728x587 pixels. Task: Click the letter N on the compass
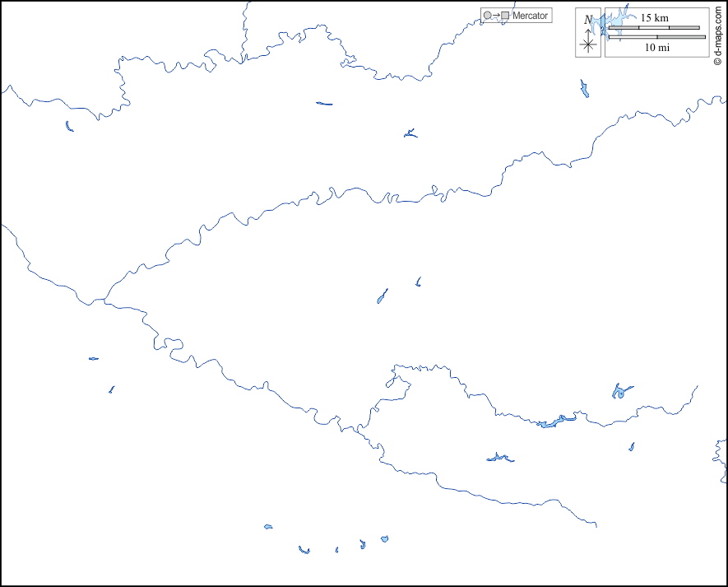pos(587,20)
